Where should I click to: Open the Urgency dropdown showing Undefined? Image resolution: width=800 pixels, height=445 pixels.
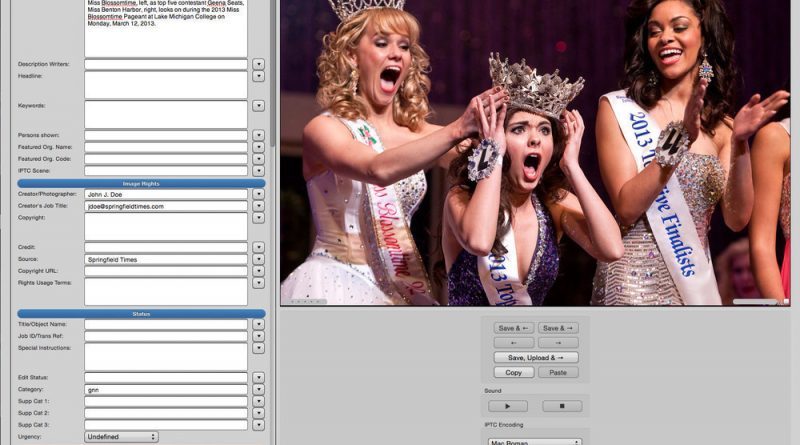(121, 437)
